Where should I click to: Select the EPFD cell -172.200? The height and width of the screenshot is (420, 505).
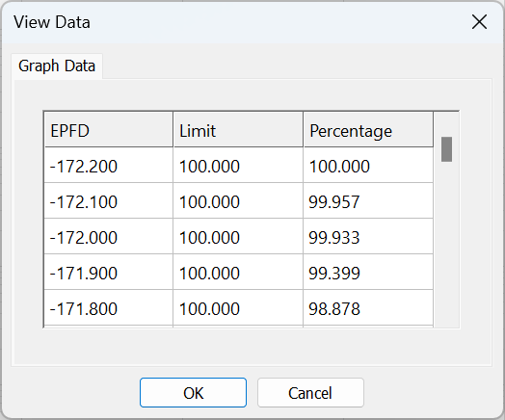pyautogui.click(x=109, y=166)
